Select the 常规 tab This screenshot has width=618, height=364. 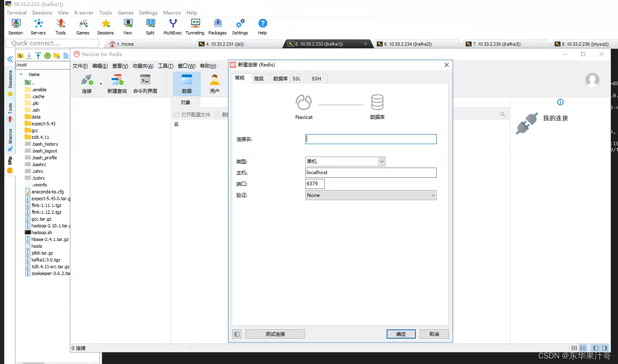[x=240, y=78]
